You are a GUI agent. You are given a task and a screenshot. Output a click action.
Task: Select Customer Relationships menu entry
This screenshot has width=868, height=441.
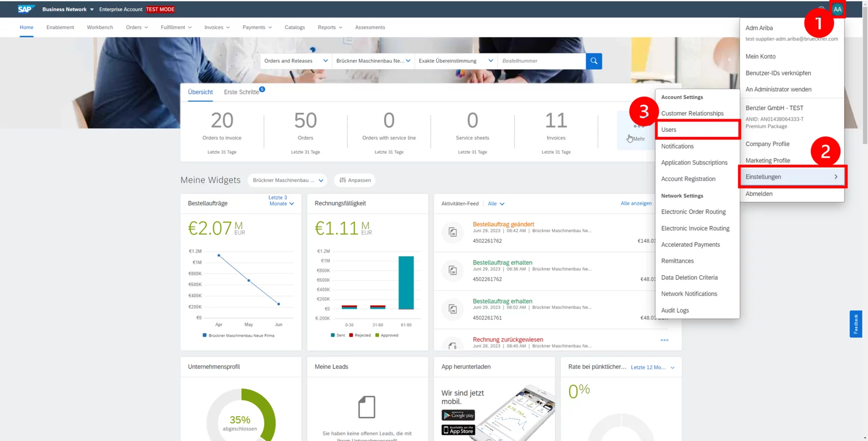[692, 113]
